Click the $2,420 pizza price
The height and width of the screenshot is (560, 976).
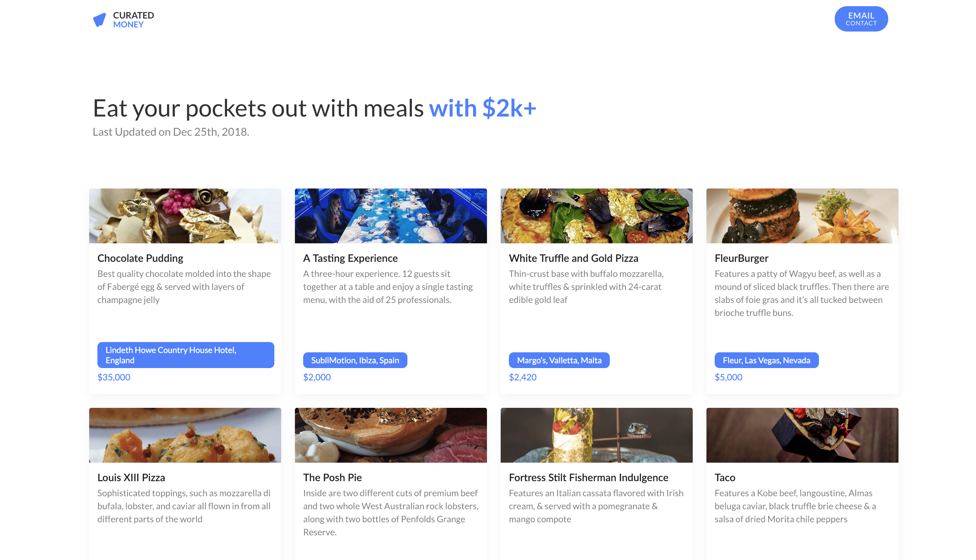(522, 377)
